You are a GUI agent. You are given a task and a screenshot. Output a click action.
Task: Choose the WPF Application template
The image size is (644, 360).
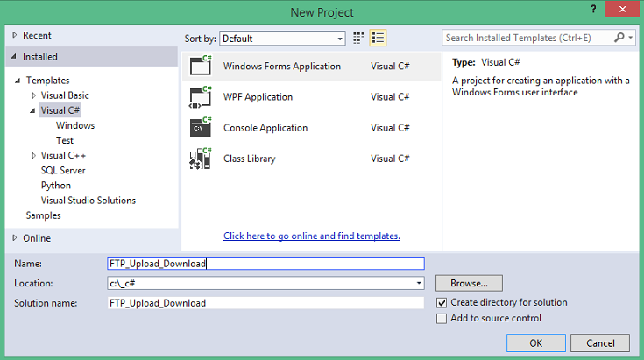tap(311, 97)
